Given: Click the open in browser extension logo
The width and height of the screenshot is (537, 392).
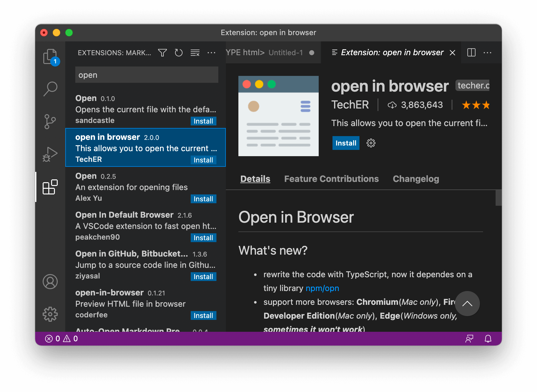Looking at the screenshot, I should pos(279,116).
